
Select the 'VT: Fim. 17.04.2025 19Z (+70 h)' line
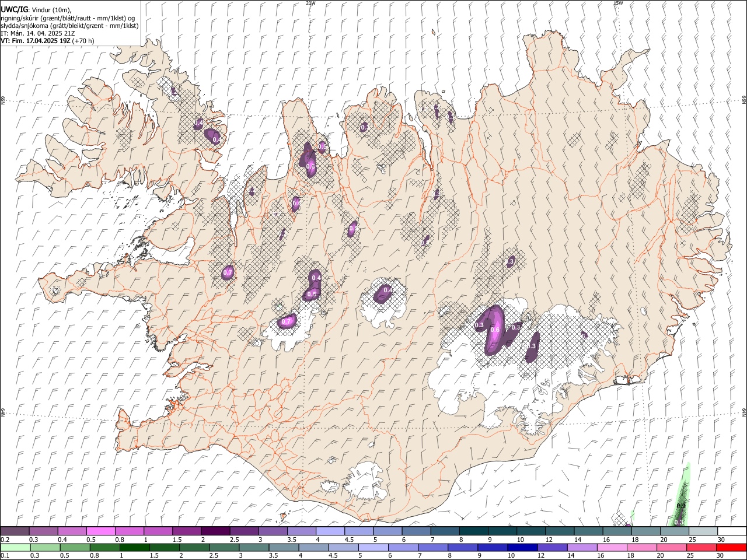pyautogui.click(x=47, y=41)
